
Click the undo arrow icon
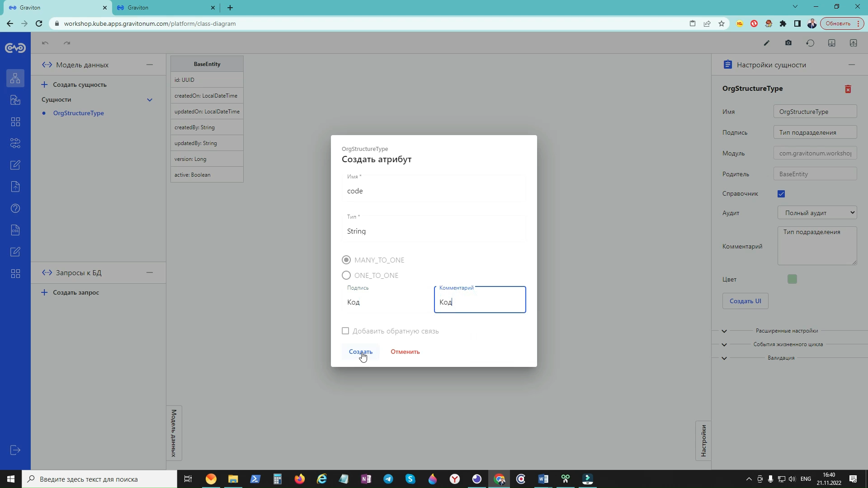click(x=45, y=43)
